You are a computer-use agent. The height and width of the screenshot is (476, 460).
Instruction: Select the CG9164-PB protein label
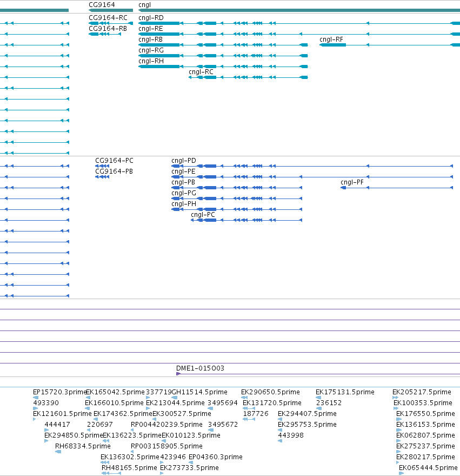[x=114, y=171]
